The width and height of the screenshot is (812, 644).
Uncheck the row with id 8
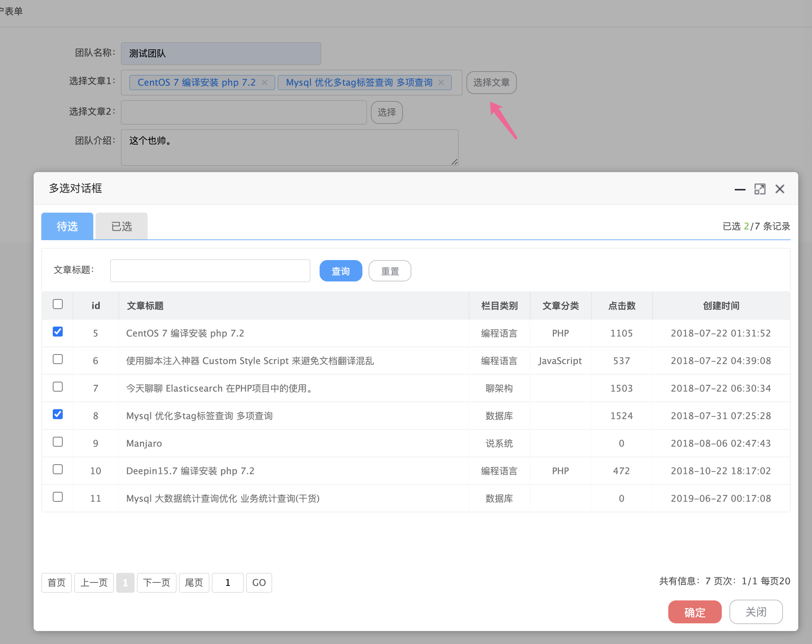[x=58, y=414]
